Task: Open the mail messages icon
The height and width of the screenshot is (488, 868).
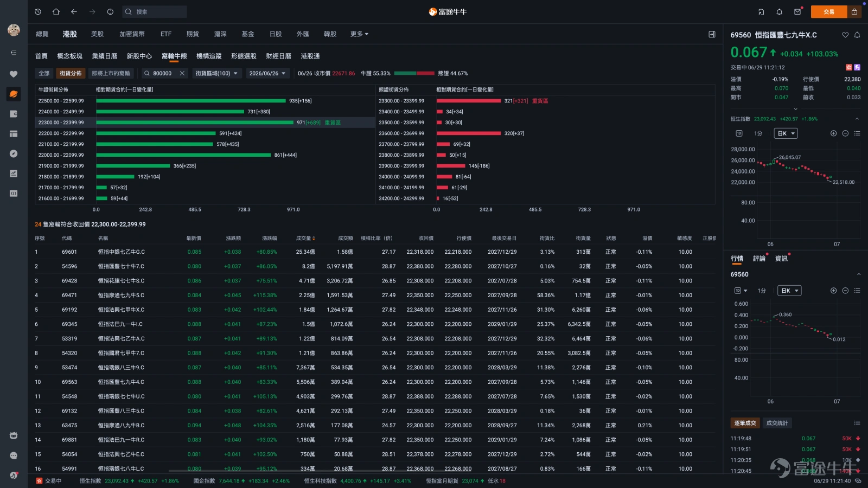Action: coord(797,11)
